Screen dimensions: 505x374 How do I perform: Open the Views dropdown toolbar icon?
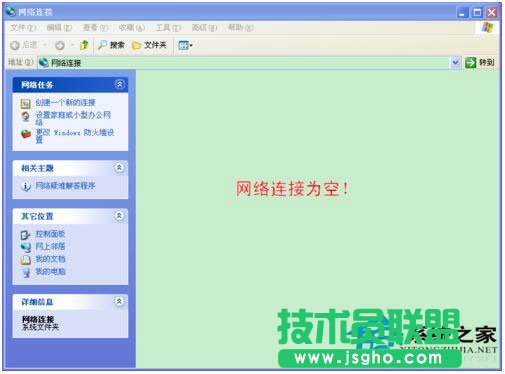[185, 45]
